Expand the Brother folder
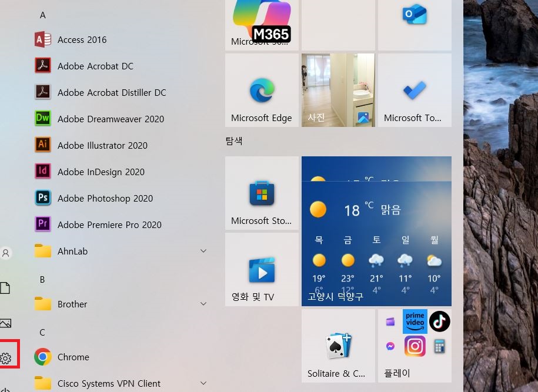Viewport: 538px width, 392px height. click(120, 304)
